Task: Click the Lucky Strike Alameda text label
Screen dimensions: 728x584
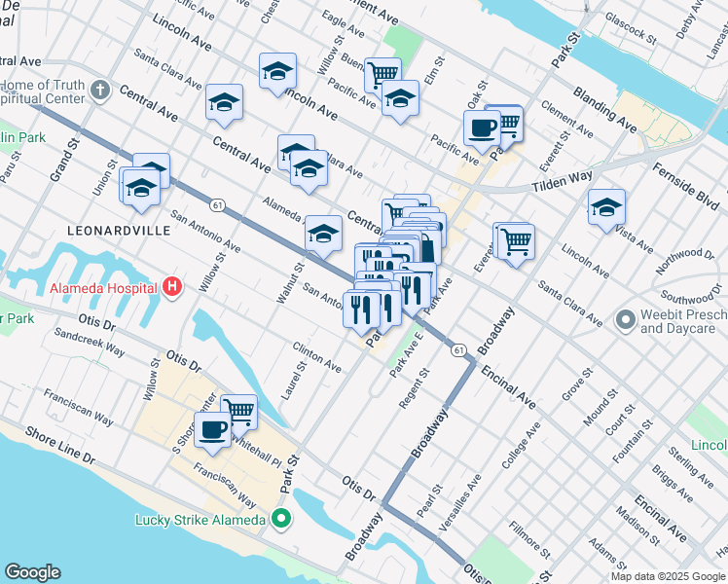Action: tap(200, 520)
